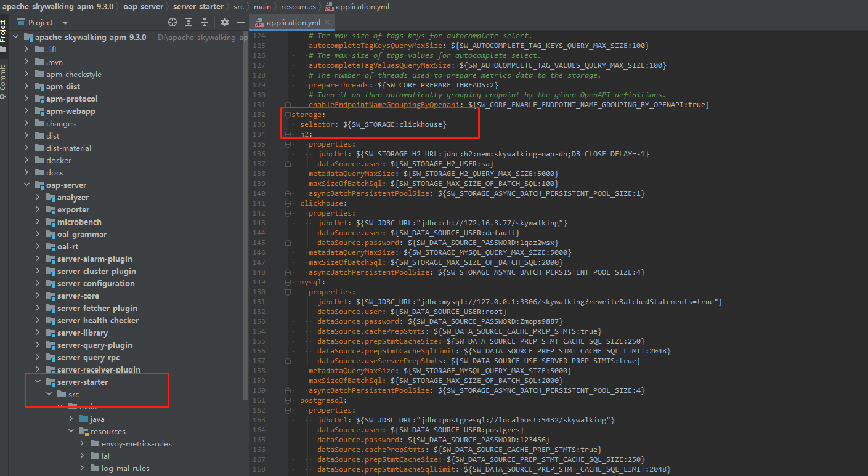Click the java source folder icon

pyautogui.click(x=84, y=419)
